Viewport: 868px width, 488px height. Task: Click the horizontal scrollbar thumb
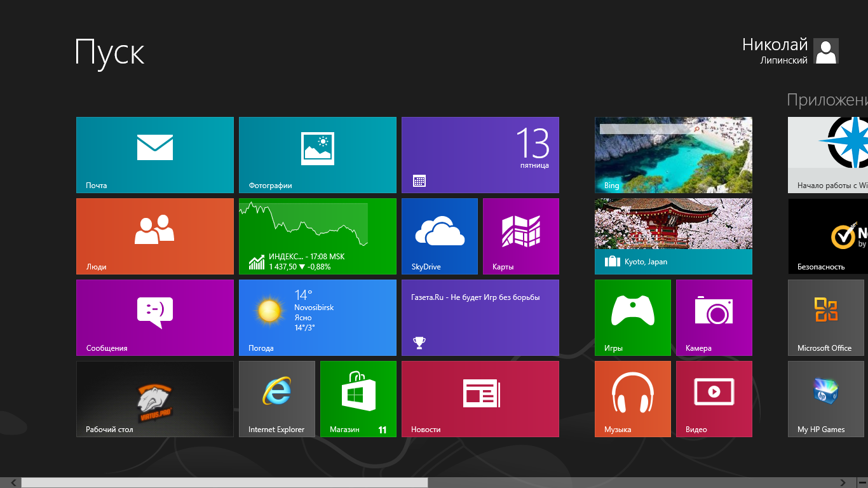pyautogui.click(x=225, y=483)
